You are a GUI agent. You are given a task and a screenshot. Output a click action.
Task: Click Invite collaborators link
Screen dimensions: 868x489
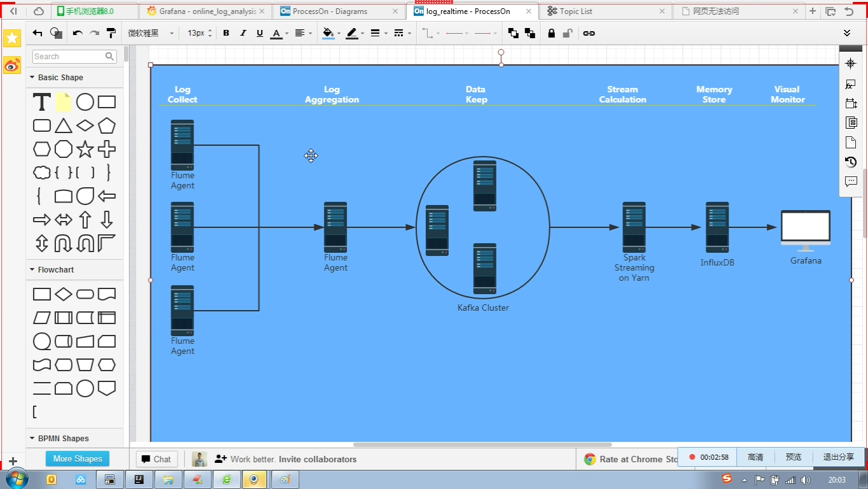point(318,459)
